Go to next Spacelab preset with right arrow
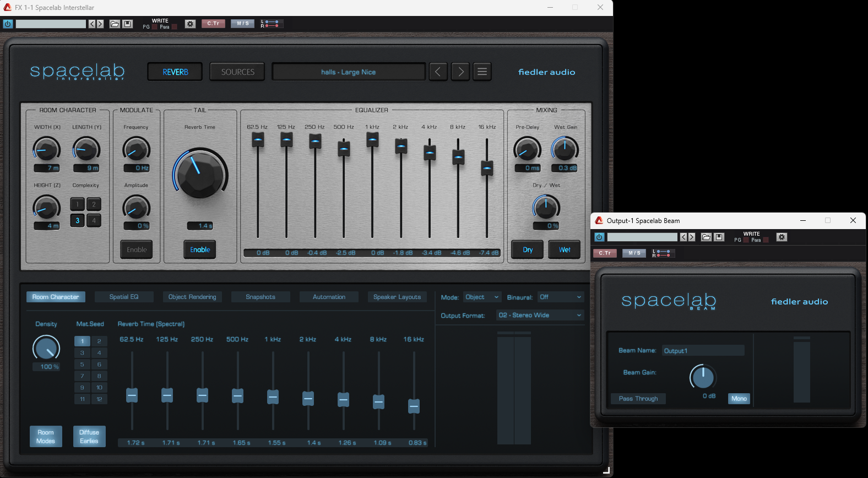 [460, 72]
